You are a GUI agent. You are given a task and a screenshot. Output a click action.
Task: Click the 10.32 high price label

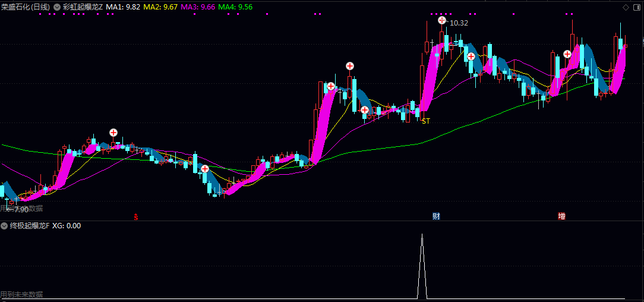point(459,23)
